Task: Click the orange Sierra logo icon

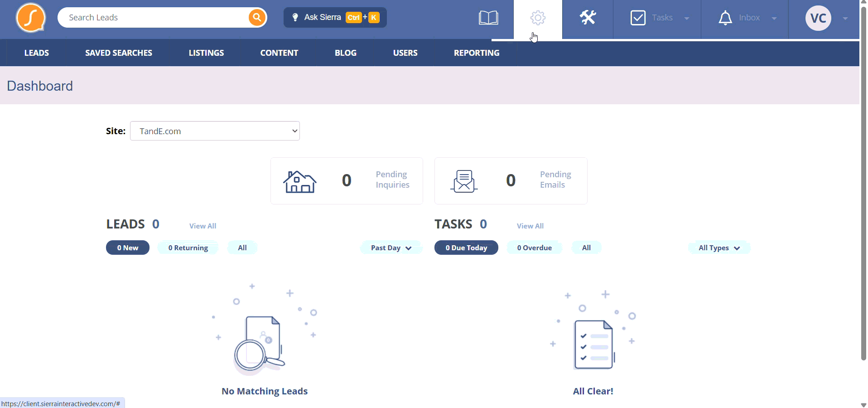Action: [31, 18]
